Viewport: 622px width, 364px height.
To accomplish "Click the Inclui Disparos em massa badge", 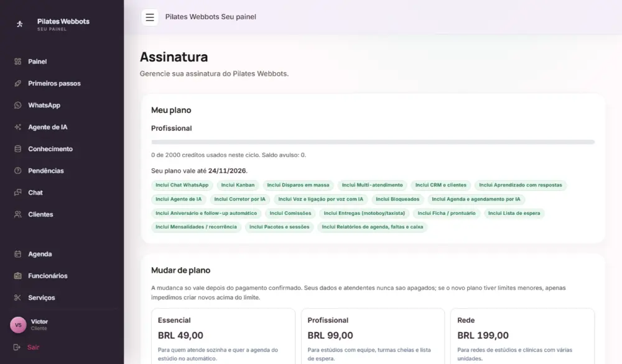I will click(x=299, y=185).
